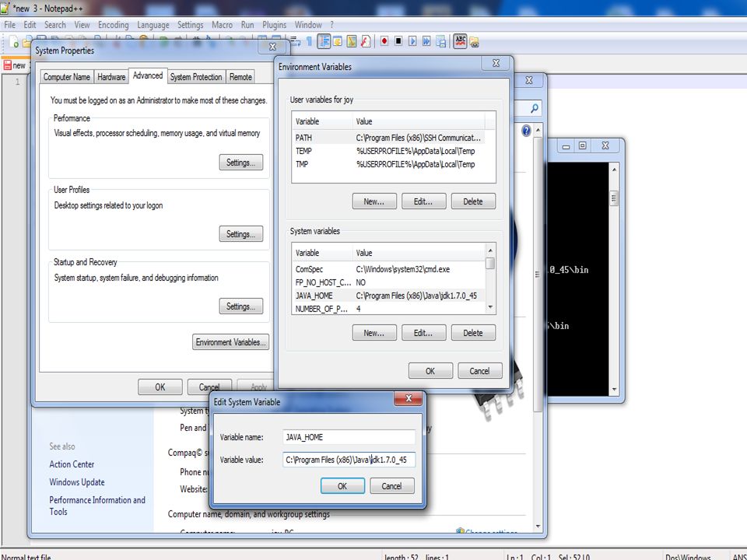
Task: Open the Document Map icon
Action: (x=352, y=42)
